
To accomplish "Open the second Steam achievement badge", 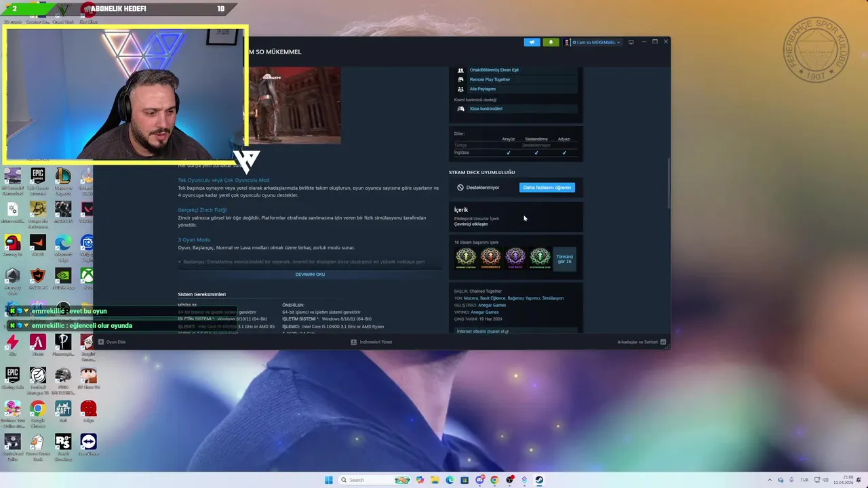I will pyautogui.click(x=490, y=258).
